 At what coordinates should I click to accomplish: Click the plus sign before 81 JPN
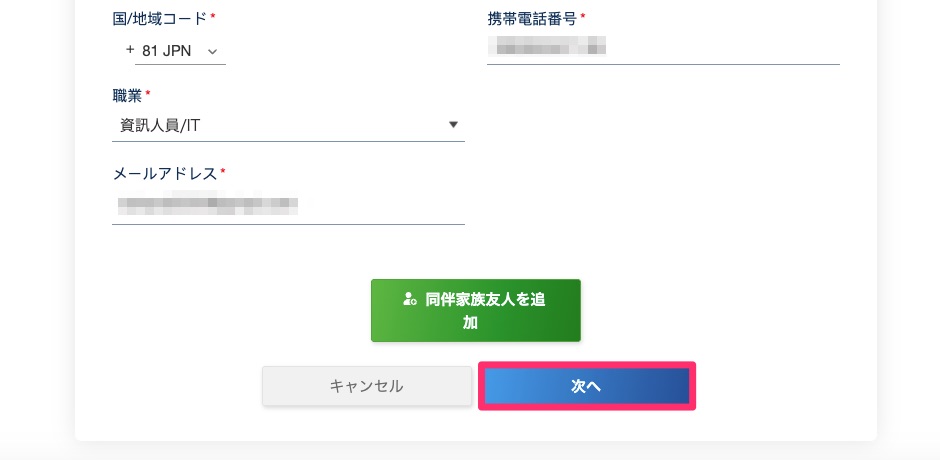130,50
